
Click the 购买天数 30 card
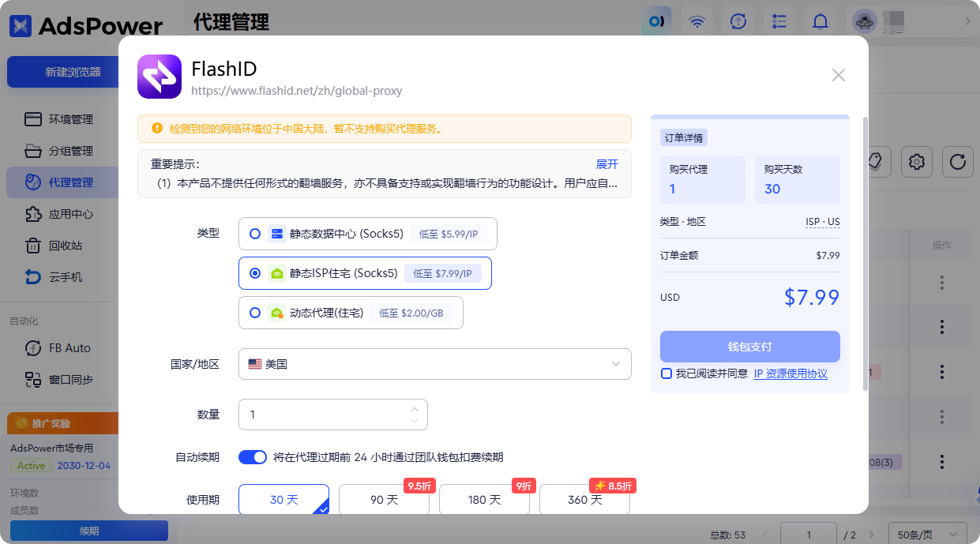coord(798,180)
